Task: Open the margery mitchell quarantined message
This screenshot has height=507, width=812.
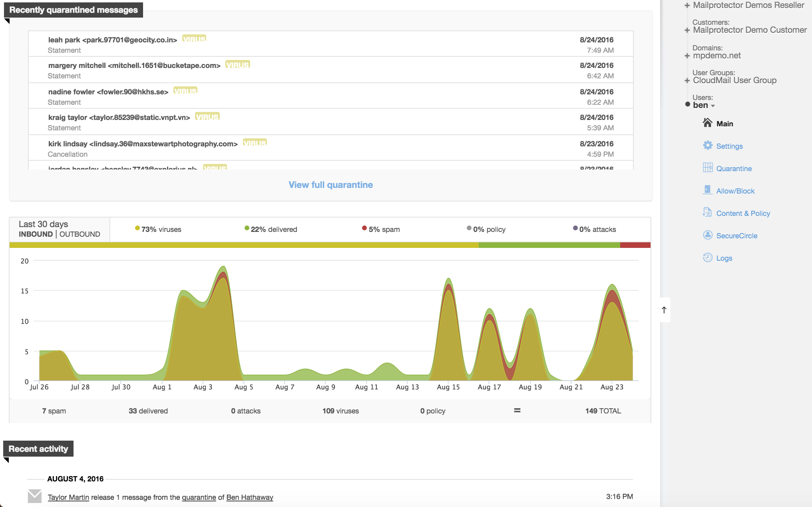Action: tap(330, 70)
